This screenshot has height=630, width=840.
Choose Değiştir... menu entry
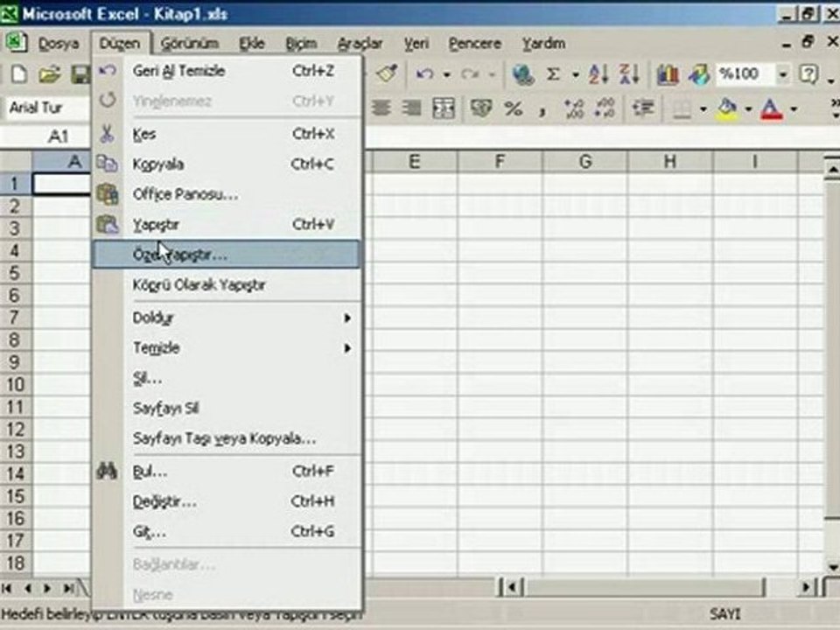coord(226,501)
